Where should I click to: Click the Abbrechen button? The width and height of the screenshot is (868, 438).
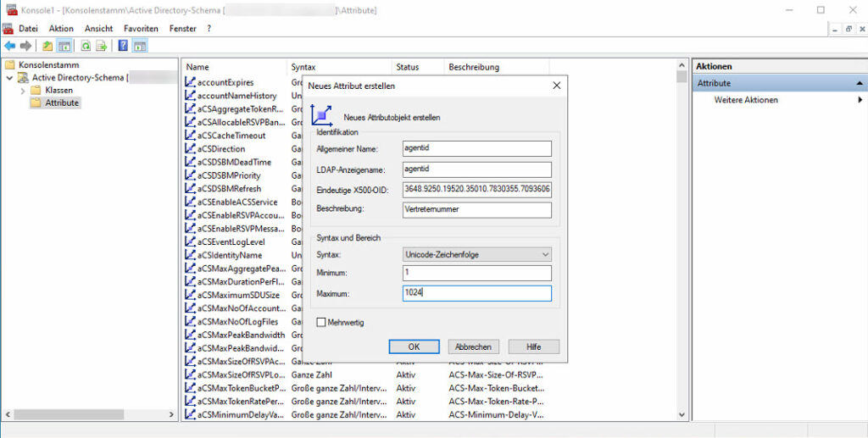pyautogui.click(x=473, y=347)
